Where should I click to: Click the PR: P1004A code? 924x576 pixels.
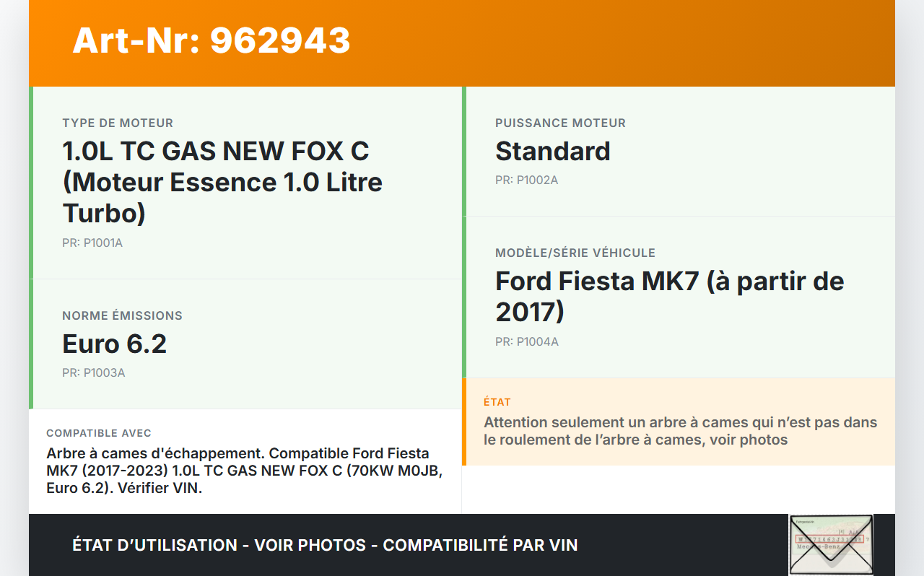pyautogui.click(x=526, y=342)
